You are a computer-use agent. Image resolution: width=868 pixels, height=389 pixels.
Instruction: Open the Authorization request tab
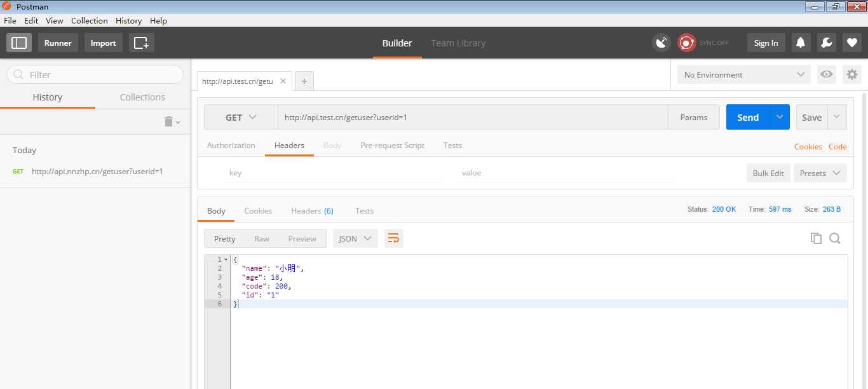tap(231, 146)
